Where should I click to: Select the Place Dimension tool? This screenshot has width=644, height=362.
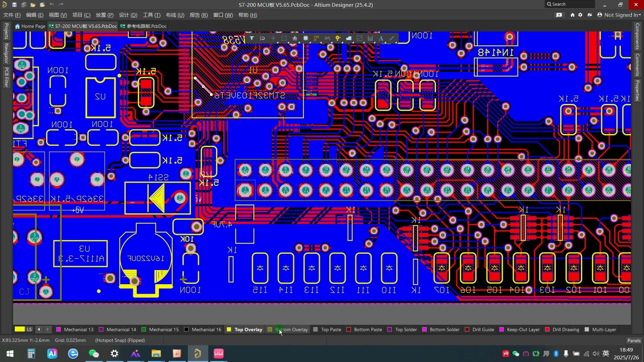pyautogui.click(x=370, y=38)
